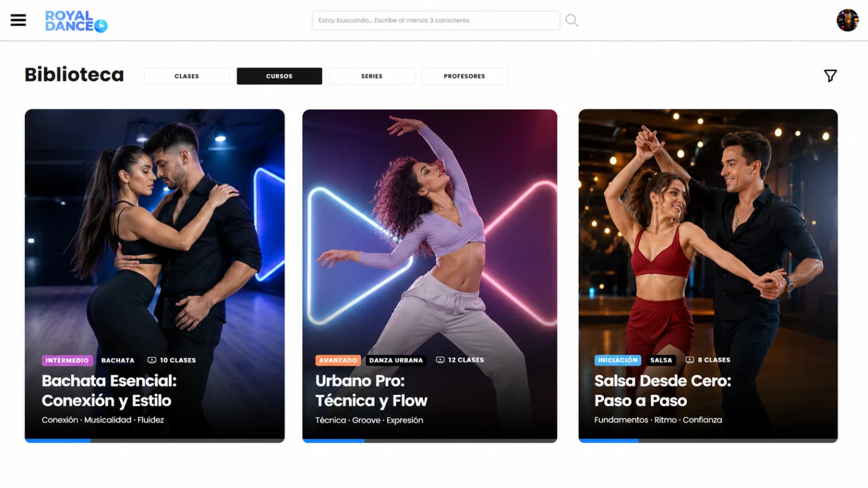868x488 pixels.
Task: Select the CURSOS tab
Action: tap(279, 76)
